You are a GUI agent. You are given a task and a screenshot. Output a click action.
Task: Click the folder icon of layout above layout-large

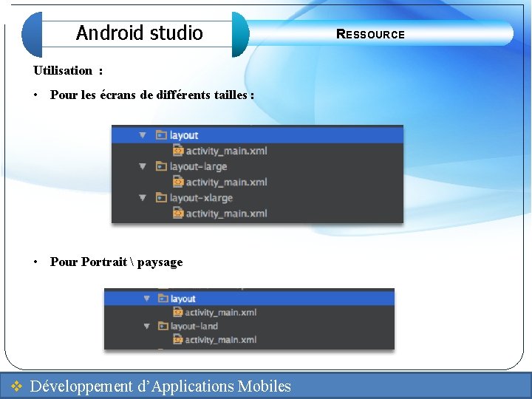[x=161, y=134]
